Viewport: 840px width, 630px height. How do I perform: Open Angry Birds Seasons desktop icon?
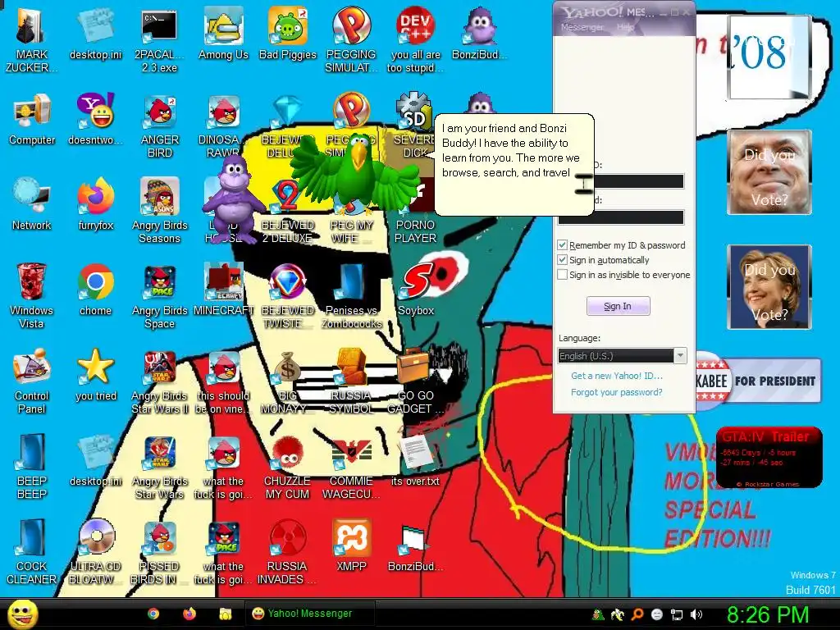tap(159, 211)
